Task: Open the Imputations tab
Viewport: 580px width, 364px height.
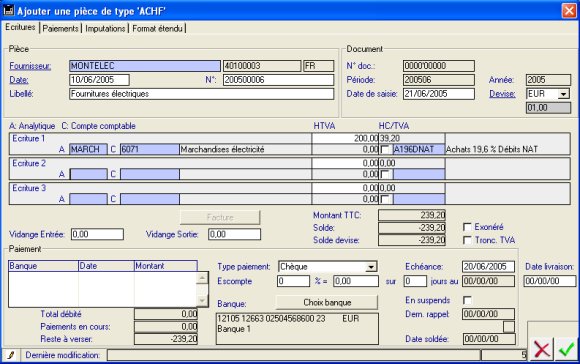Action: pos(105,28)
